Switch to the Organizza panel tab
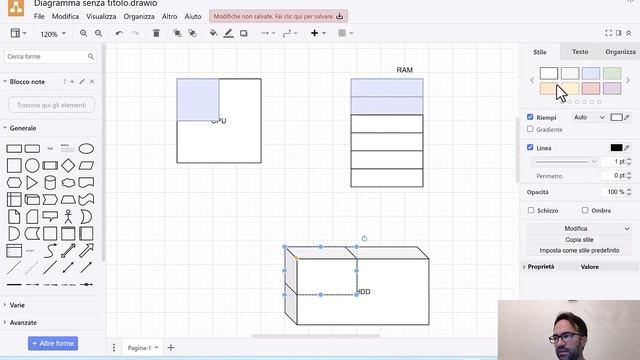The height and width of the screenshot is (360, 640). click(x=620, y=52)
